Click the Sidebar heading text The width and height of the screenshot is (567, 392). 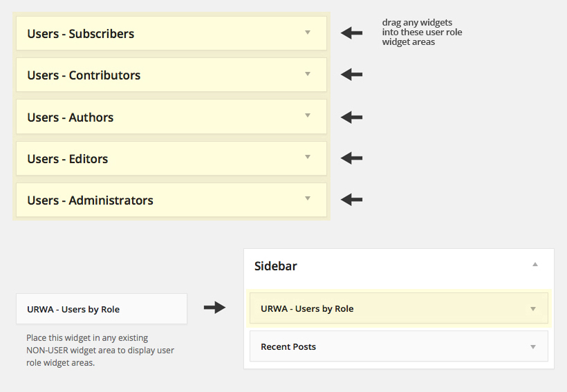pos(275,266)
